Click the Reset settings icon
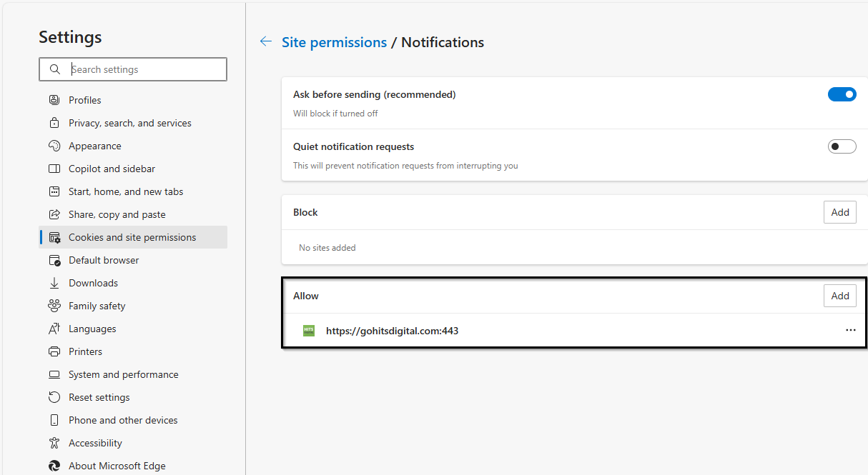Screen dimensions: 868x475 point(54,397)
